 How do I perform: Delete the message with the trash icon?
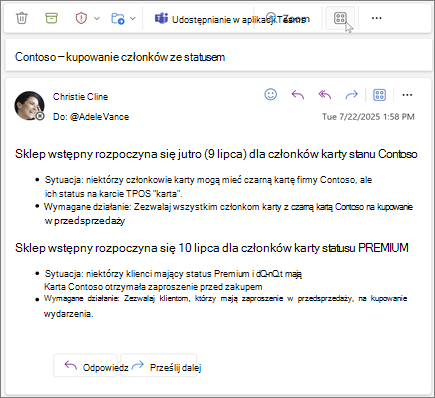[22, 18]
